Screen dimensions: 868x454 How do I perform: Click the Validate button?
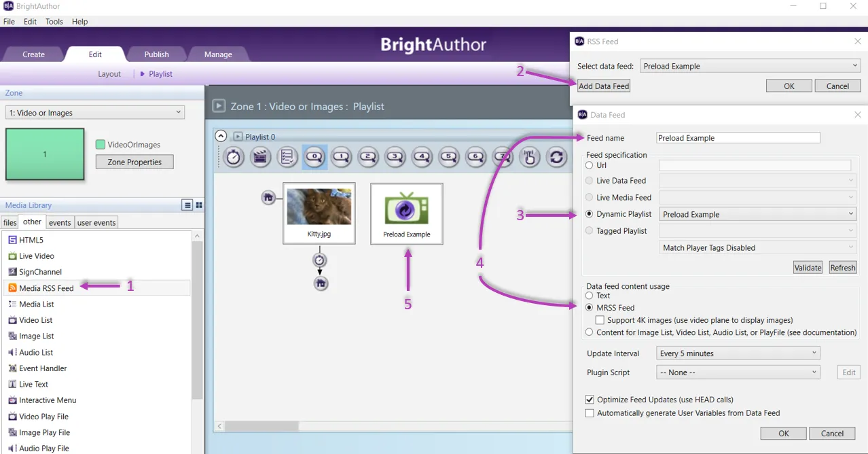808,268
